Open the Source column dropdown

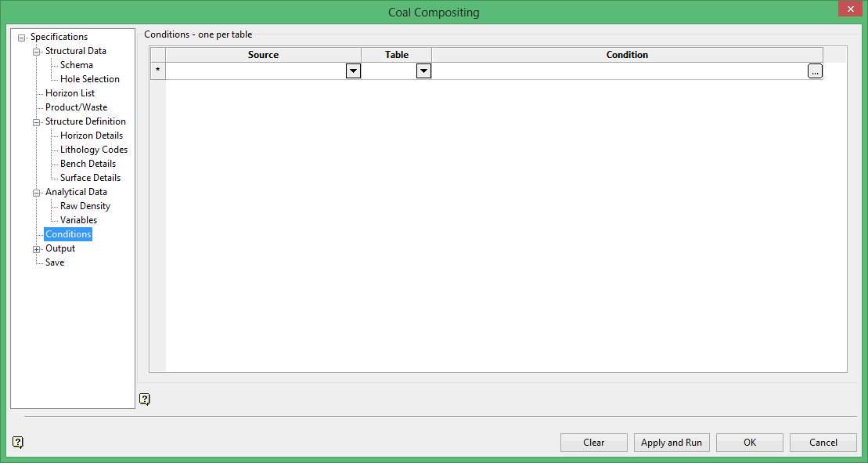[353, 71]
